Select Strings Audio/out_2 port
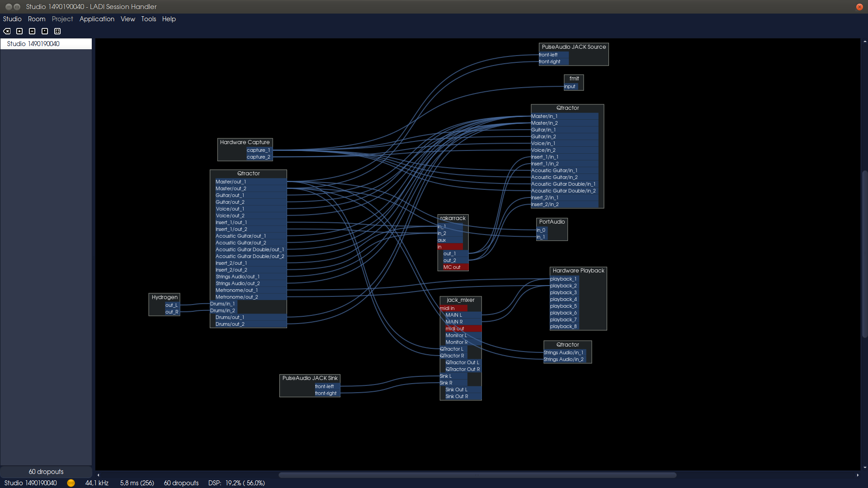868x488 pixels. point(250,284)
